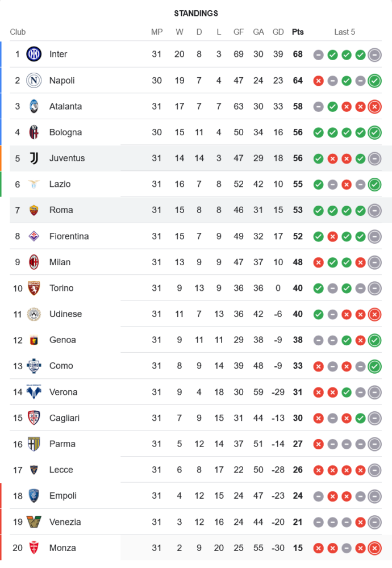This screenshot has height=568, width=392.
Task: Click Bologna's most recent win indicator
Action: click(x=374, y=132)
